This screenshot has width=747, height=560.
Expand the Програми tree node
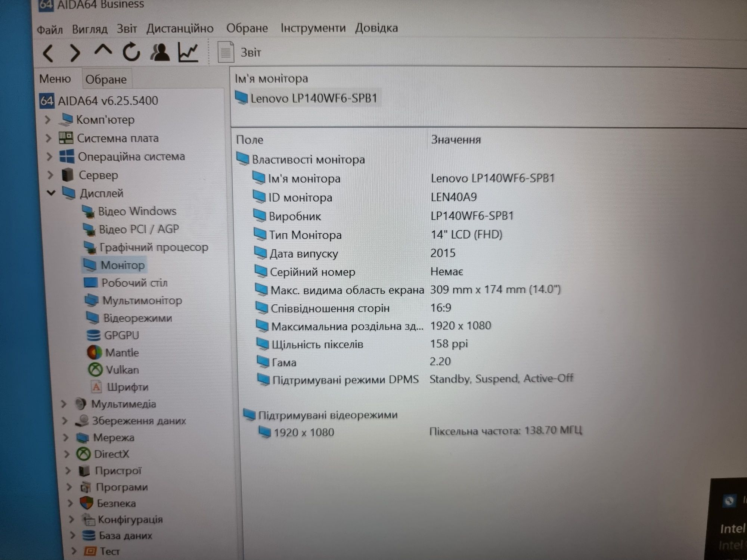(x=69, y=487)
